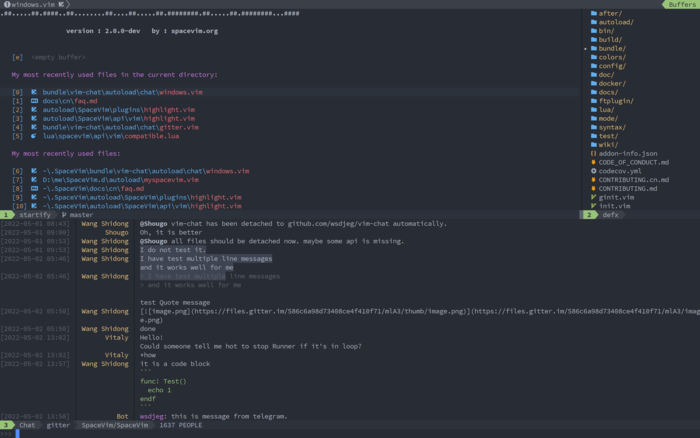Expand the bundle/ directory in defx tree
This screenshot has height=438, width=700.
point(611,48)
